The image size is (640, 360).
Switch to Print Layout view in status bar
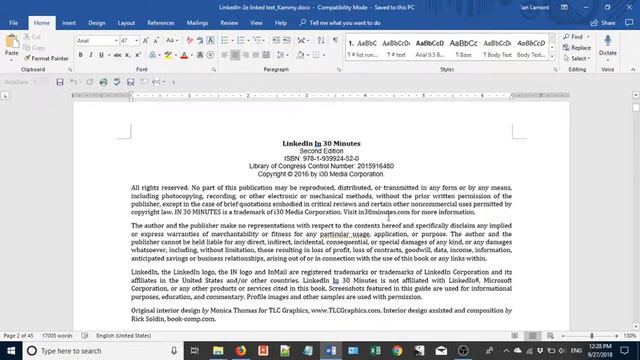532,336
